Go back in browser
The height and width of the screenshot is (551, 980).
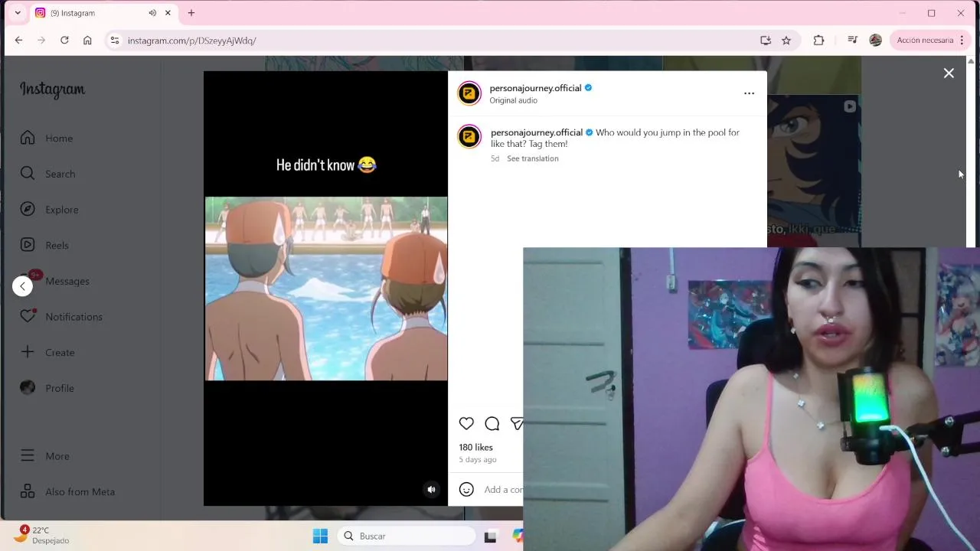18,41
